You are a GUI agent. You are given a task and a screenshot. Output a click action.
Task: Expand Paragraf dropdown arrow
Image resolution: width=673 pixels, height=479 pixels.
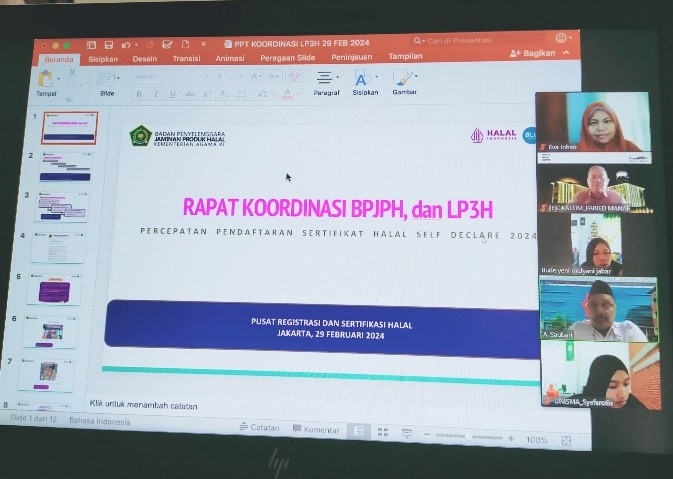338,77
